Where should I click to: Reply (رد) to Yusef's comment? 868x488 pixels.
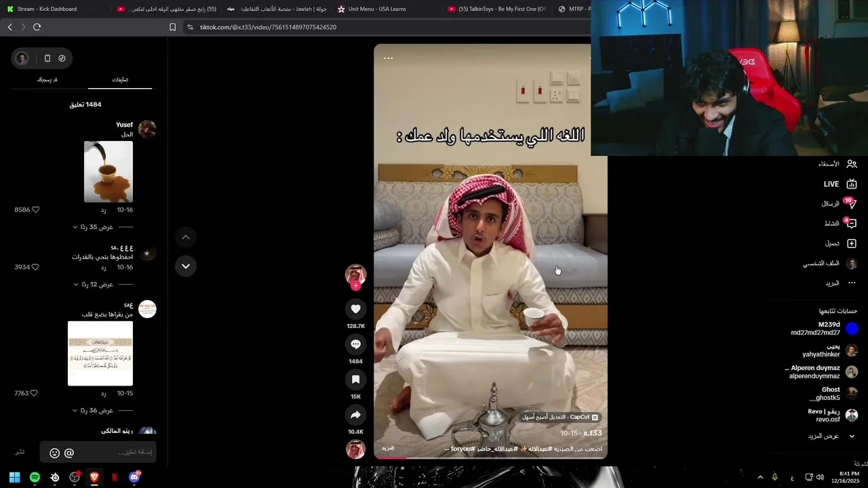point(103,210)
